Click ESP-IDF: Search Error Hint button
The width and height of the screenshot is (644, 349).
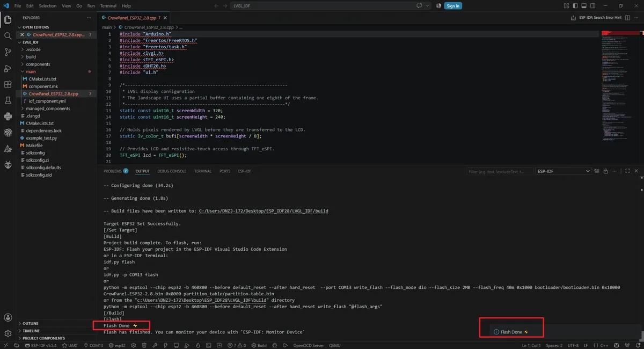click(x=601, y=18)
